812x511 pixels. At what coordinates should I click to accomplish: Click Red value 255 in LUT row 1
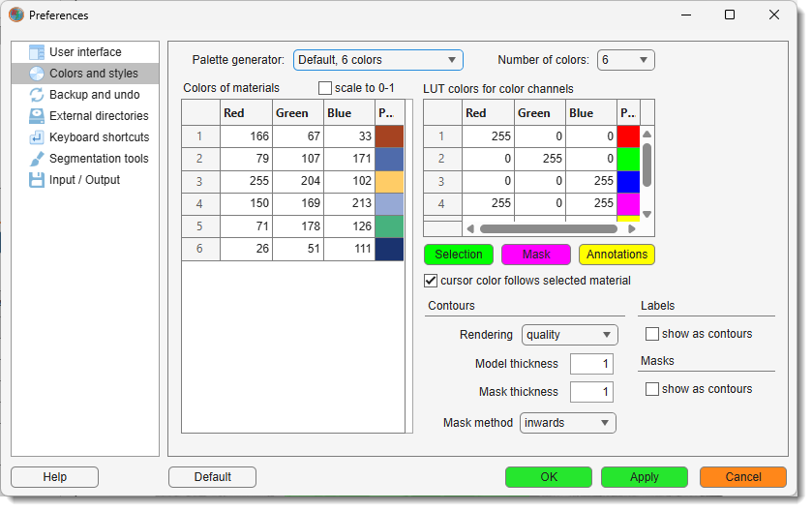[x=489, y=136]
